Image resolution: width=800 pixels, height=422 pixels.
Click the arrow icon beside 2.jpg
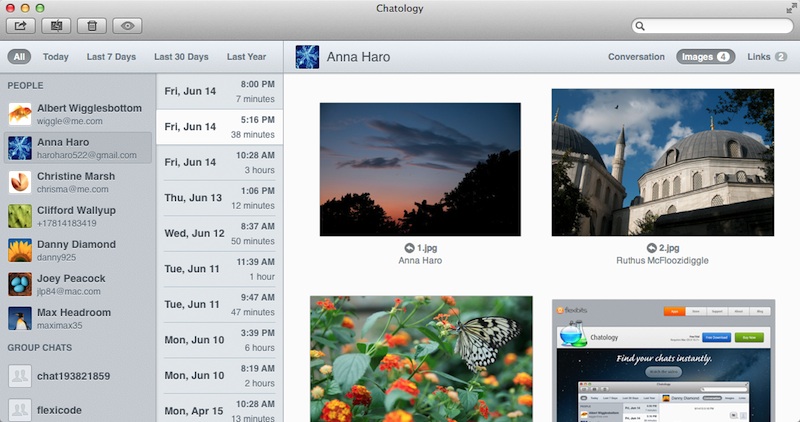point(652,248)
